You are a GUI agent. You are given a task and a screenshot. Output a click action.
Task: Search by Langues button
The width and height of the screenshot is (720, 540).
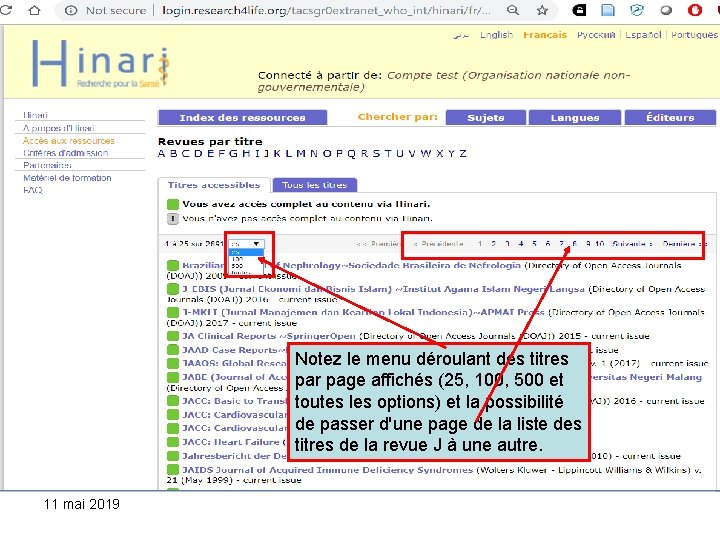coord(575,118)
